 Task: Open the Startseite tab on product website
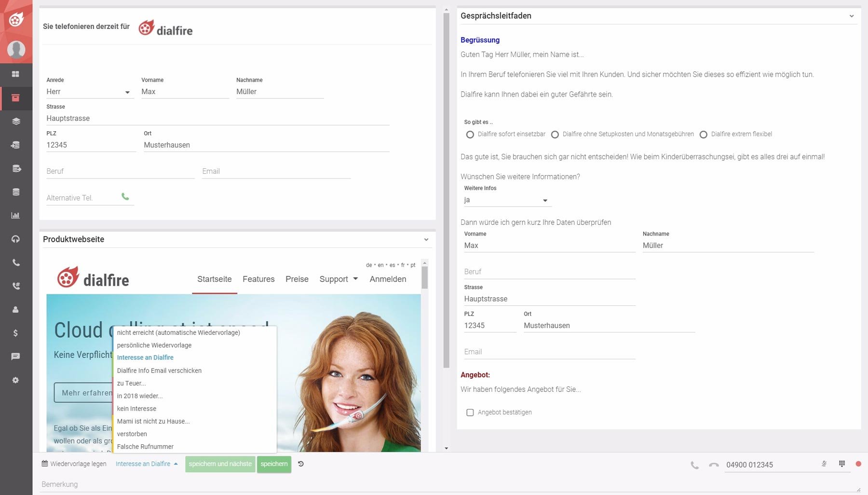pos(215,279)
